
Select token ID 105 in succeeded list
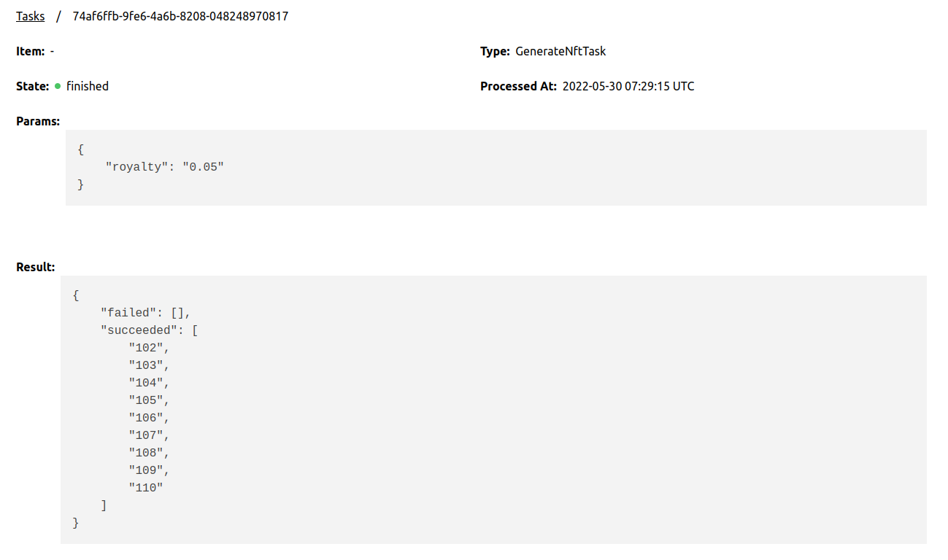[x=147, y=400]
